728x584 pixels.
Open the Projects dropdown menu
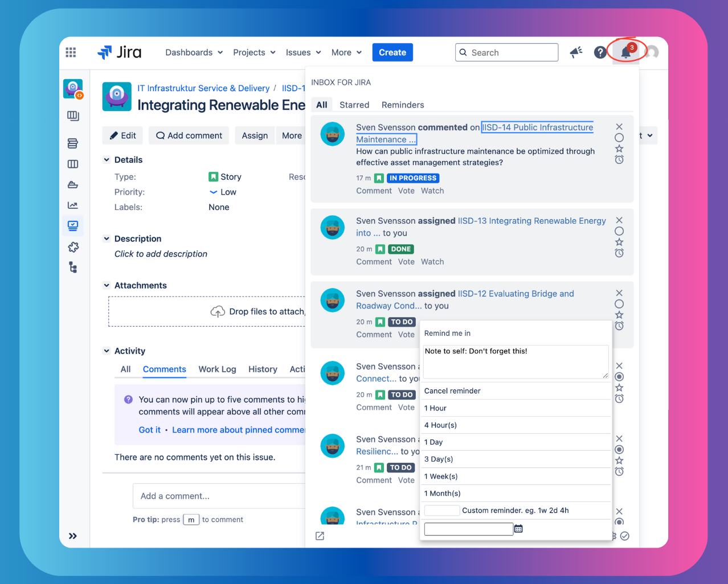(255, 52)
